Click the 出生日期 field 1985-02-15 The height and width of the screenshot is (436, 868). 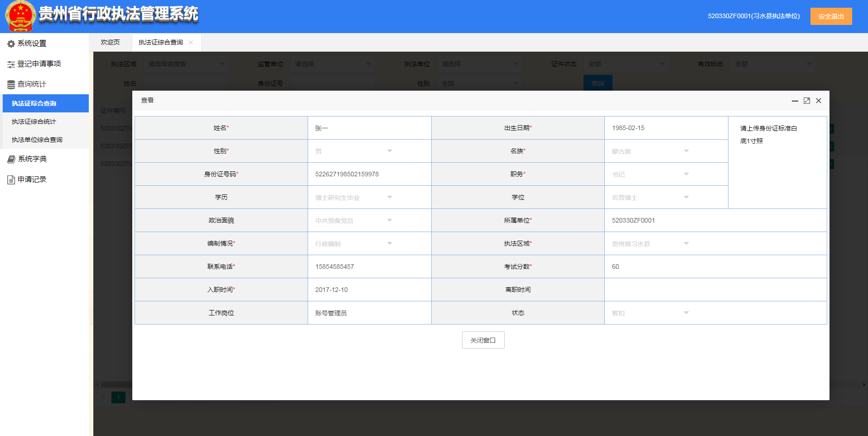pyautogui.click(x=666, y=128)
